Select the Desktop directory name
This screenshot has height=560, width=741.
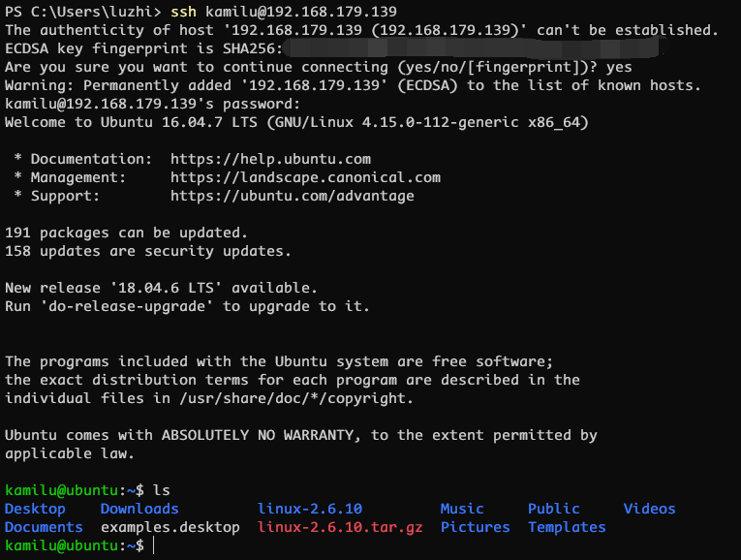[x=35, y=509]
